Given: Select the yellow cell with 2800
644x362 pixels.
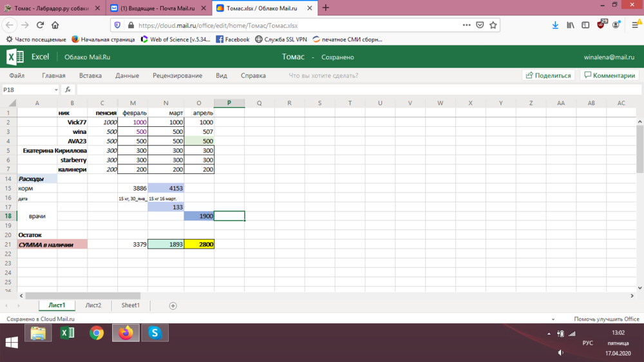Looking at the screenshot, I should (199, 245).
